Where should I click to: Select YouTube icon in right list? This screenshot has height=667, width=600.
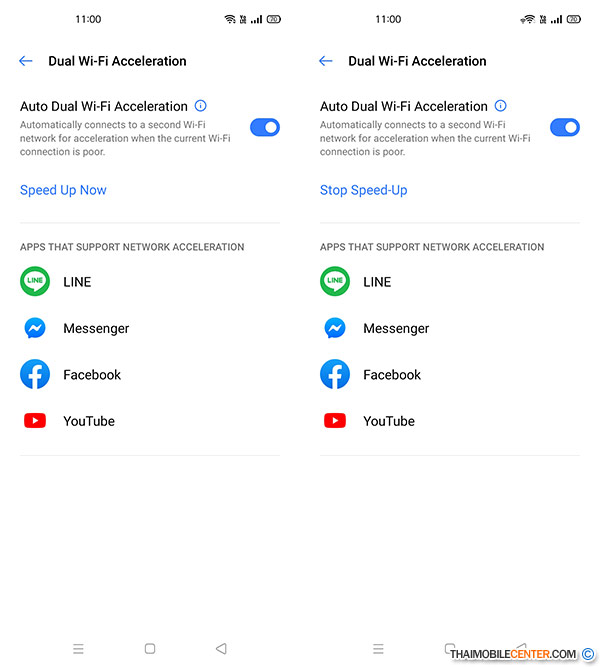point(335,421)
